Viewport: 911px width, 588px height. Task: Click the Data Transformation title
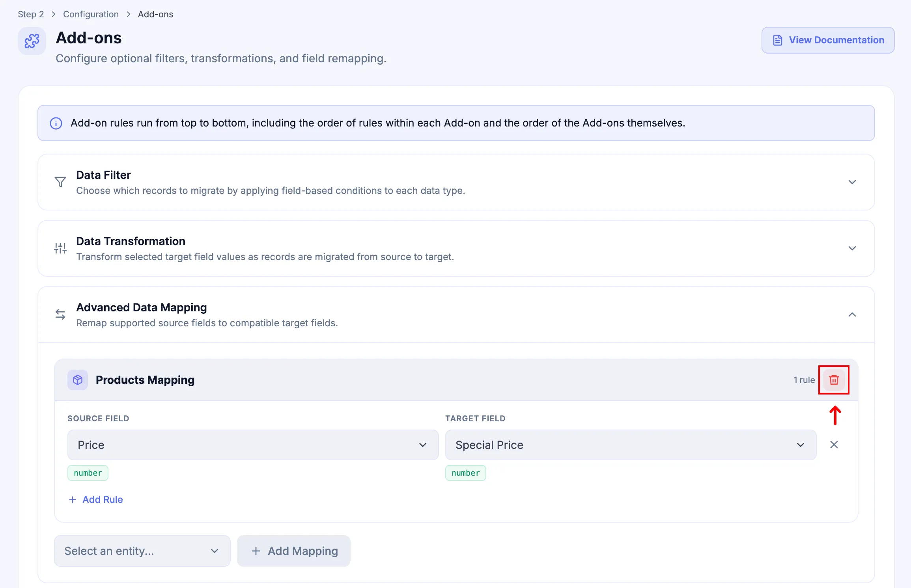tap(131, 241)
